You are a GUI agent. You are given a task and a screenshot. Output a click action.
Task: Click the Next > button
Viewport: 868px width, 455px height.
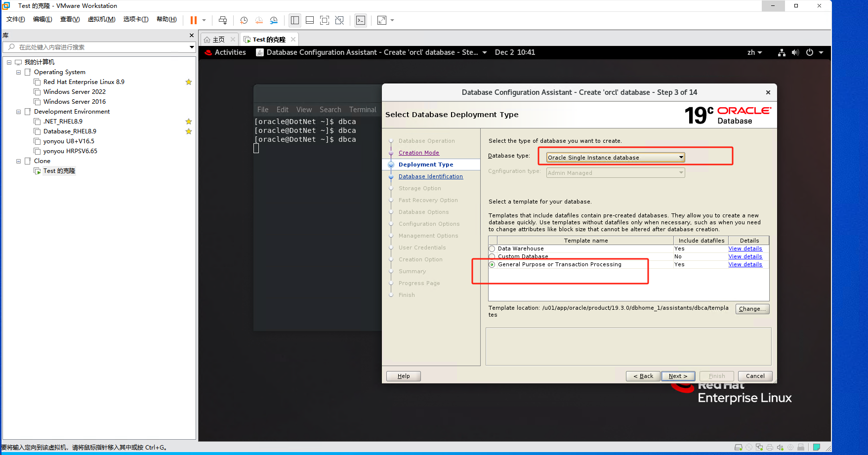(x=678, y=376)
